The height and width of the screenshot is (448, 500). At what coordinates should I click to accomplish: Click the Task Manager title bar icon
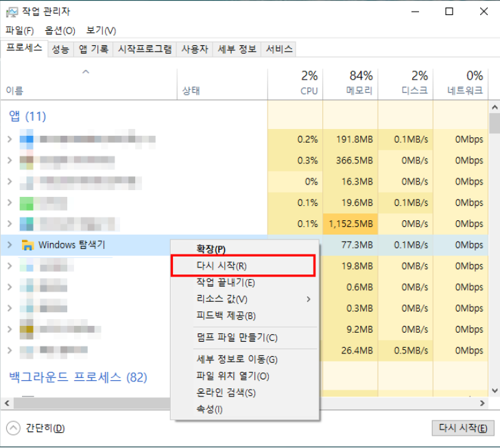[x=12, y=12]
